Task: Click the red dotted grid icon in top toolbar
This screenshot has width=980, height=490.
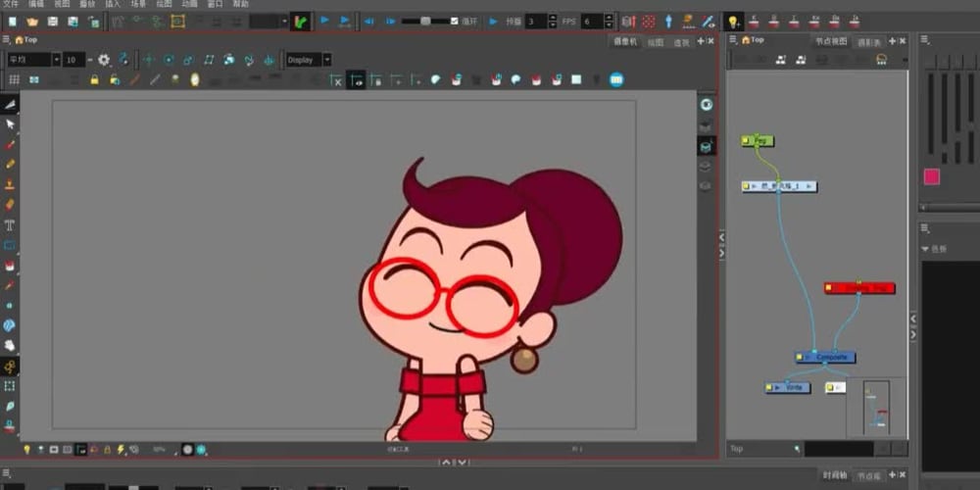Action: click(x=649, y=22)
